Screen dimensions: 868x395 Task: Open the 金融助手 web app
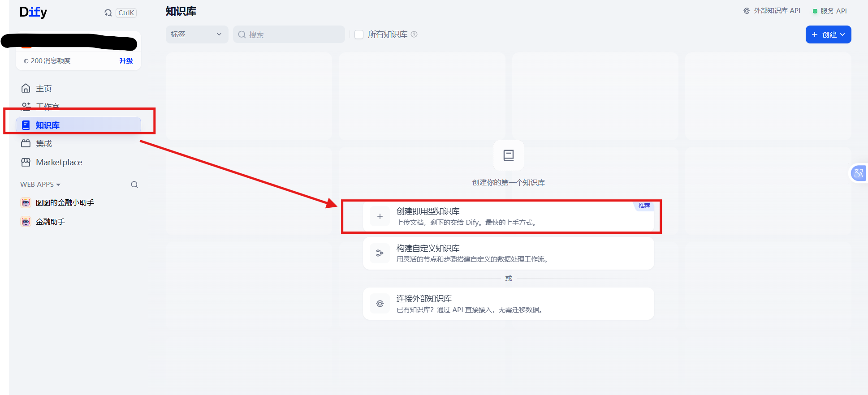(78, 222)
